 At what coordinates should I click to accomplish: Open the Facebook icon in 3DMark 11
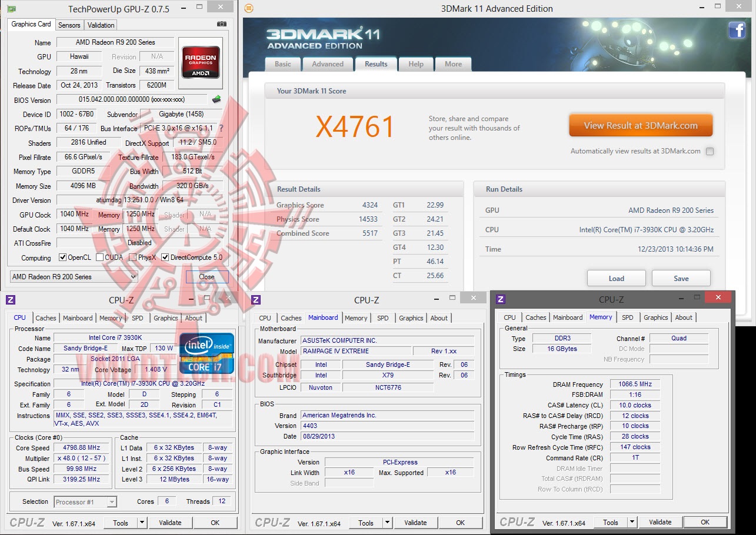tap(737, 30)
